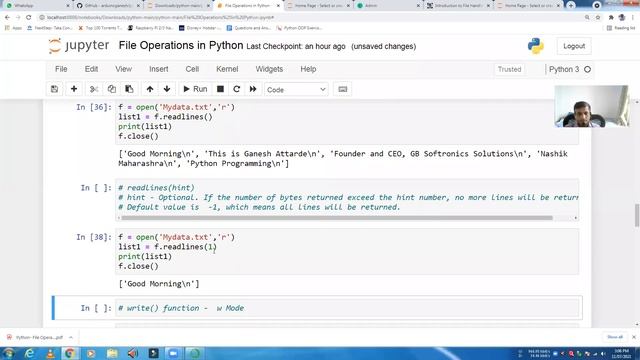640x360 pixels.
Task: Open the command palette keyboard icon
Action: click(x=342, y=89)
